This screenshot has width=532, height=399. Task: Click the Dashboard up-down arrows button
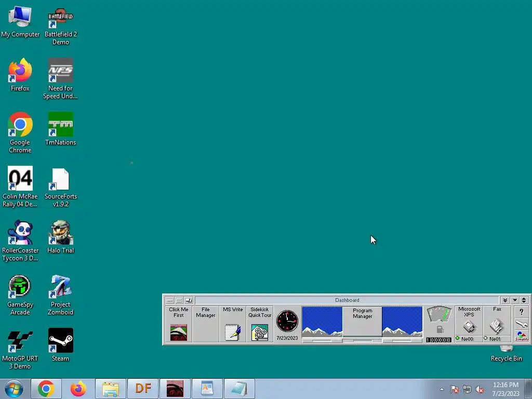524,300
